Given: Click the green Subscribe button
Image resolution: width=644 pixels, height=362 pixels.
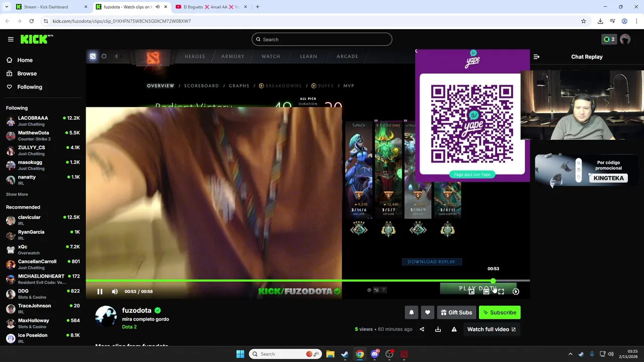Looking at the screenshot, I should coord(500,313).
